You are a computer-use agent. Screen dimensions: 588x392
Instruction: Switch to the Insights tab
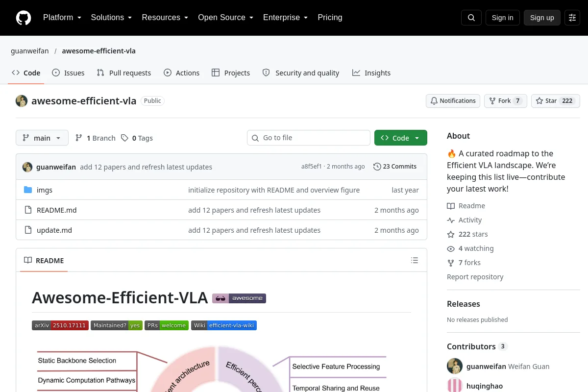click(x=371, y=73)
